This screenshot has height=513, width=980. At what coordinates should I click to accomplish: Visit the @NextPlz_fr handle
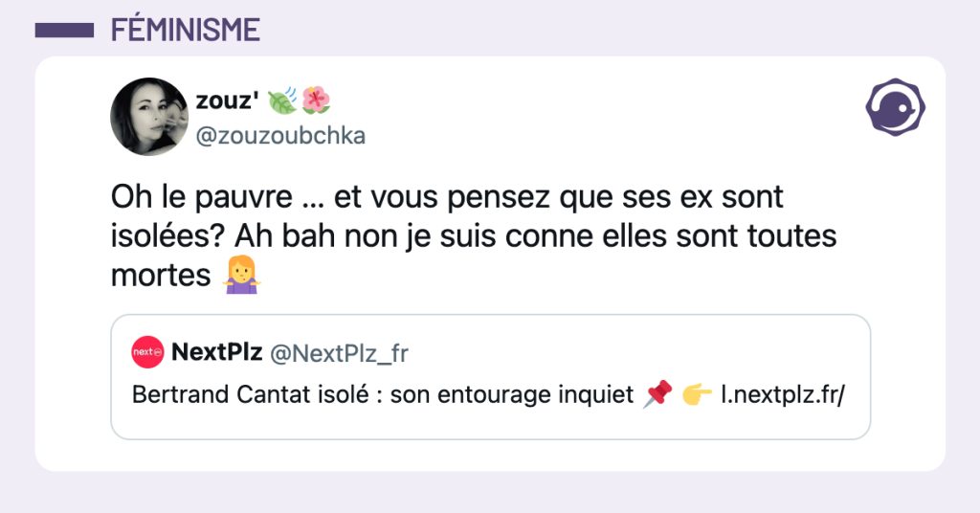[339, 353]
